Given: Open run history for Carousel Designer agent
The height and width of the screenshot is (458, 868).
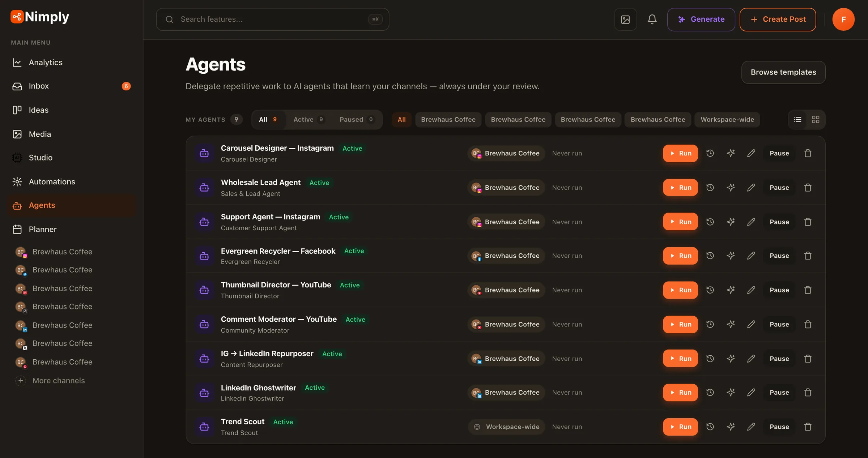Looking at the screenshot, I should pos(710,153).
